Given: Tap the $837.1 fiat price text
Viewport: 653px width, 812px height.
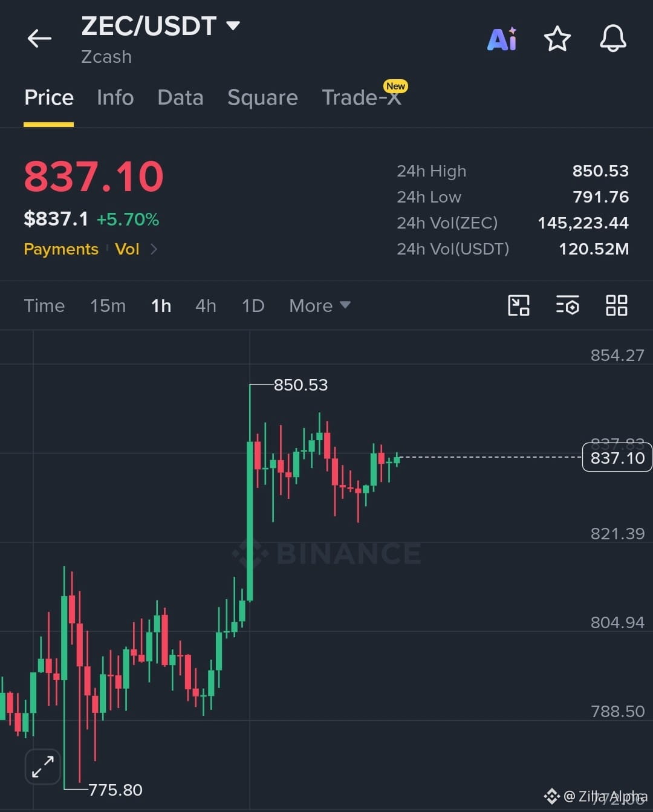Looking at the screenshot, I should coord(56,219).
